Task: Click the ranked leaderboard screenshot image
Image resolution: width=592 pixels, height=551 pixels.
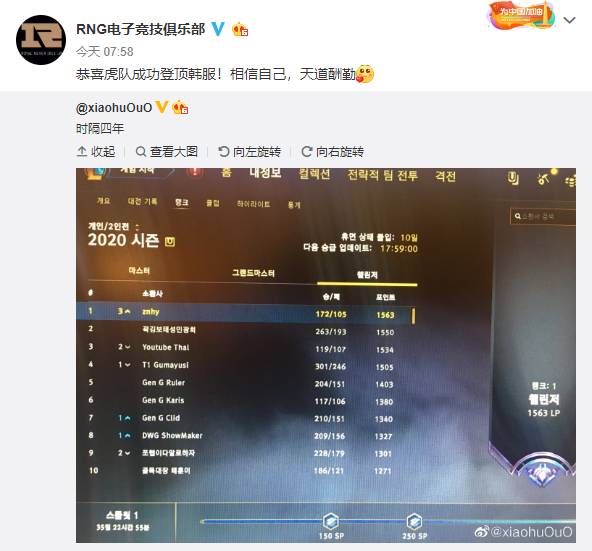Action: [x=326, y=355]
